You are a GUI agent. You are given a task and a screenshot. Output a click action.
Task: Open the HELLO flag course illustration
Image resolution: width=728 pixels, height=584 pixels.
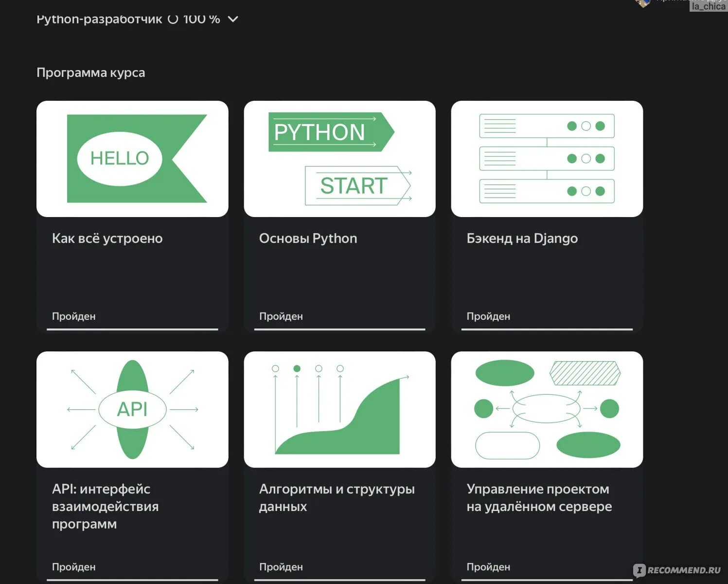click(132, 159)
